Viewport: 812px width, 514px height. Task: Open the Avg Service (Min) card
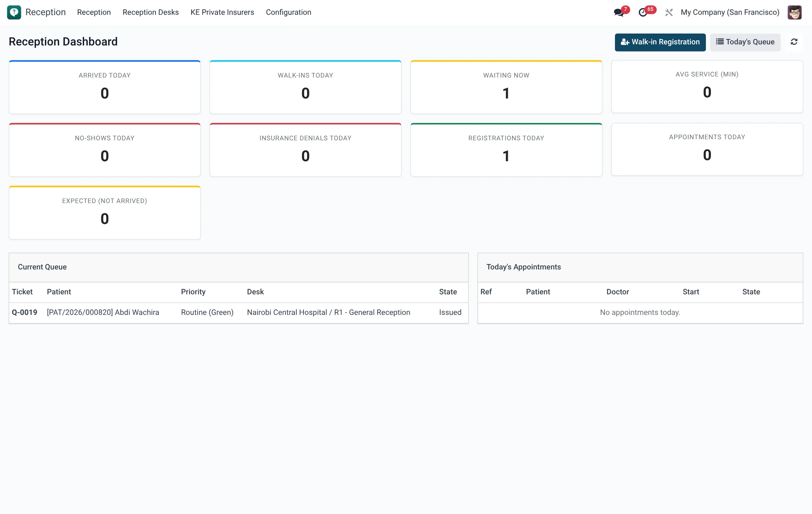707,87
